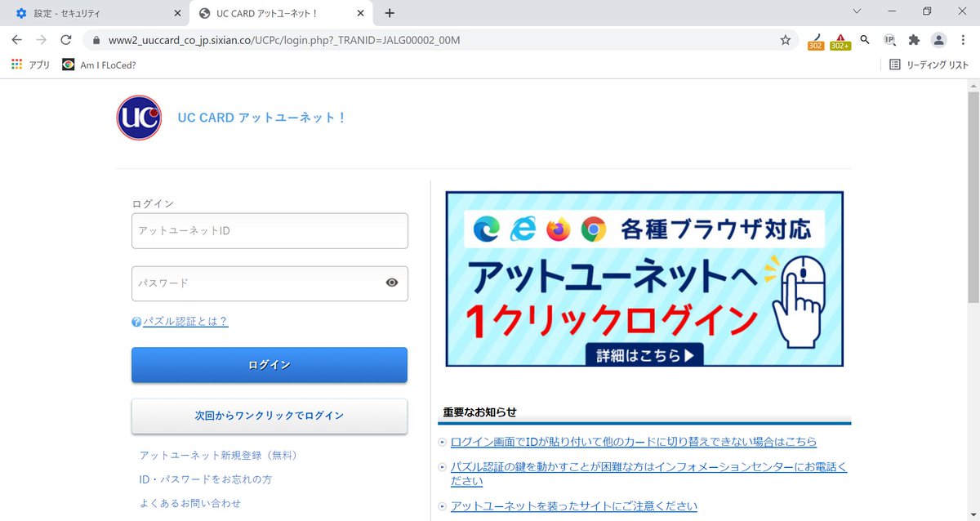Screen dimensions: 980x521
Task: Open the パズル認証とは？ link
Action: point(185,322)
